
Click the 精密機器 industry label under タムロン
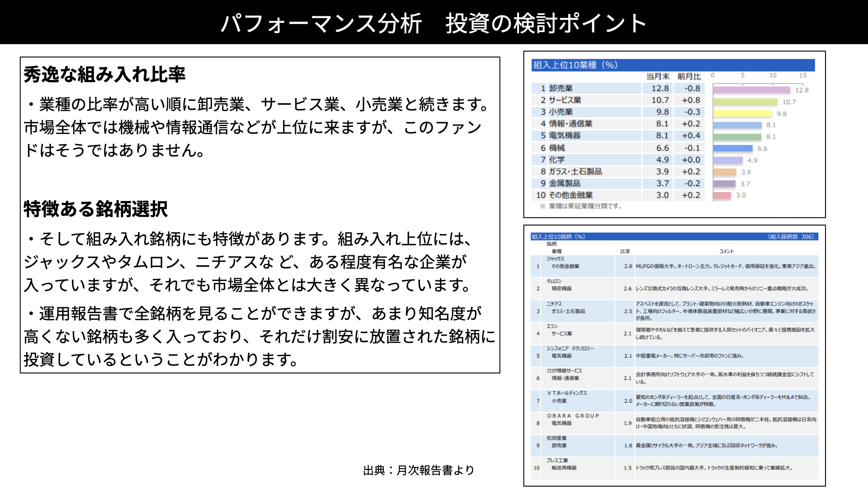click(x=561, y=288)
